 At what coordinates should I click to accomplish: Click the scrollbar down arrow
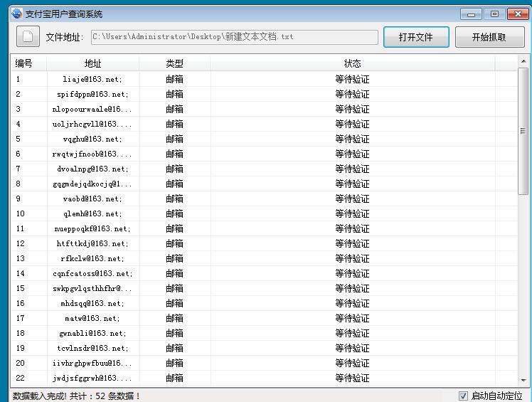click(523, 380)
